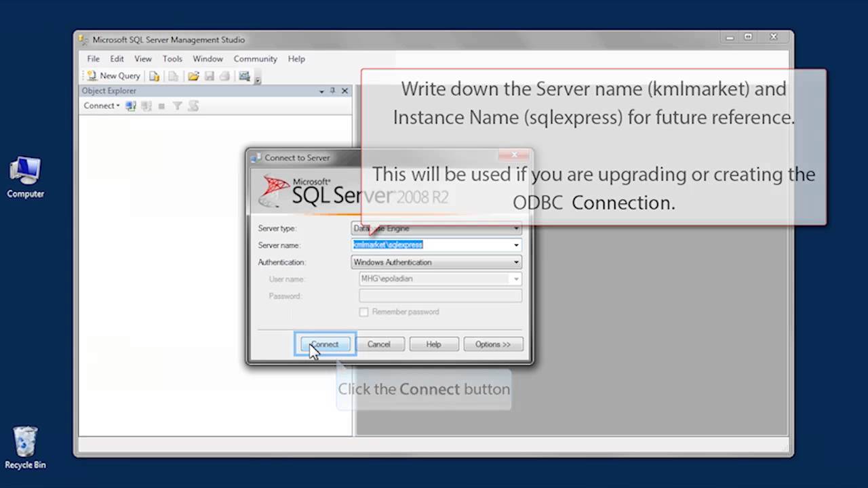This screenshot has height=488, width=868.
Task: Click the Activity Monitor icon in toolbar
Action: (x=245, y=76)
